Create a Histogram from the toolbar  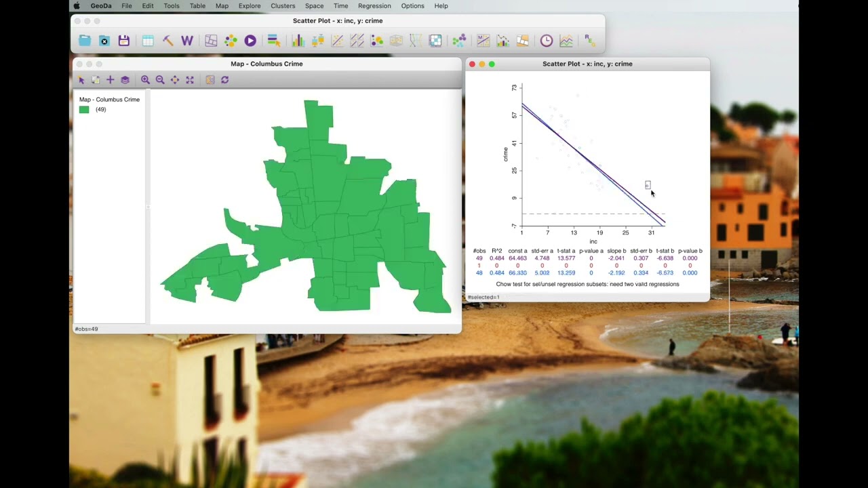(298, 41)
